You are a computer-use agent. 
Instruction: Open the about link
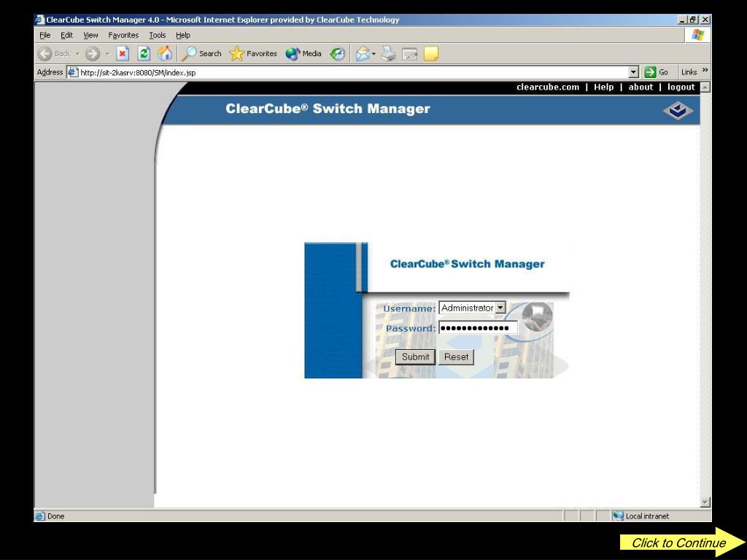[x=640, y=87]
